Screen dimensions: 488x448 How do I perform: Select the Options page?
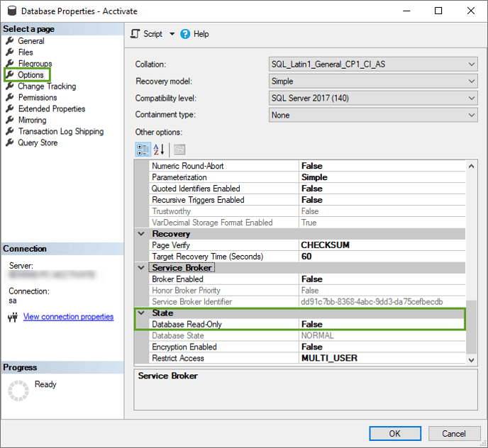click(x=30, y=75)
